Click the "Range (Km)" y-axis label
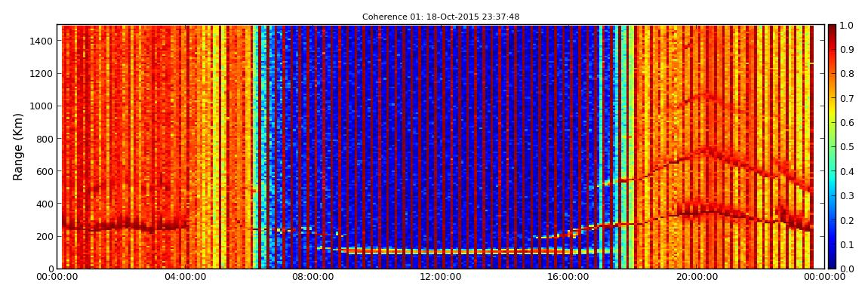 (17, 146)
